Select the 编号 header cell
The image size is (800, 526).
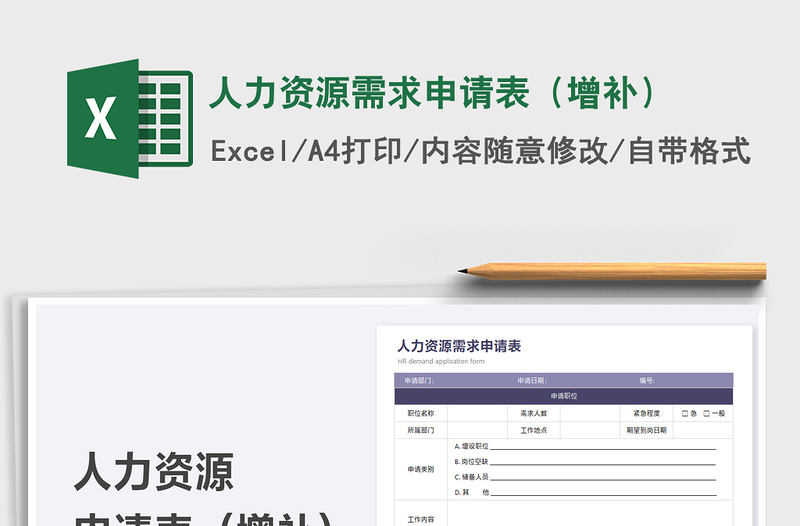tap(647, 381)
